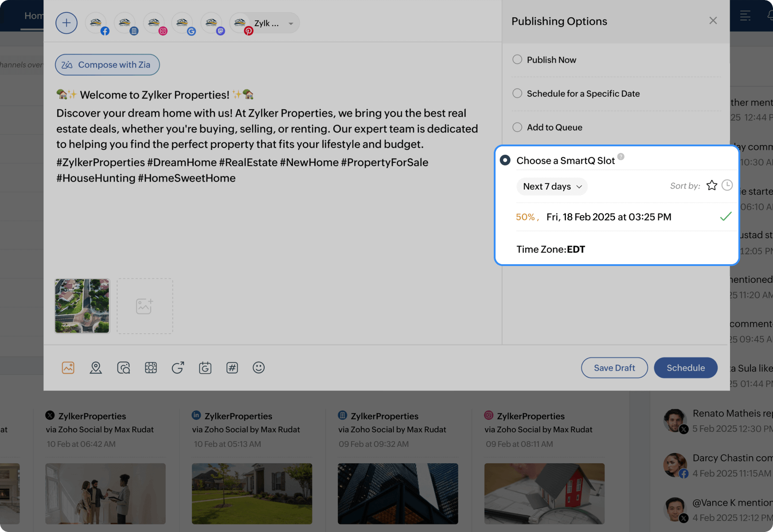Switch to the Home tab
Image resolution: width=773 pixels, height=532 pixels.
coord(33,16)
